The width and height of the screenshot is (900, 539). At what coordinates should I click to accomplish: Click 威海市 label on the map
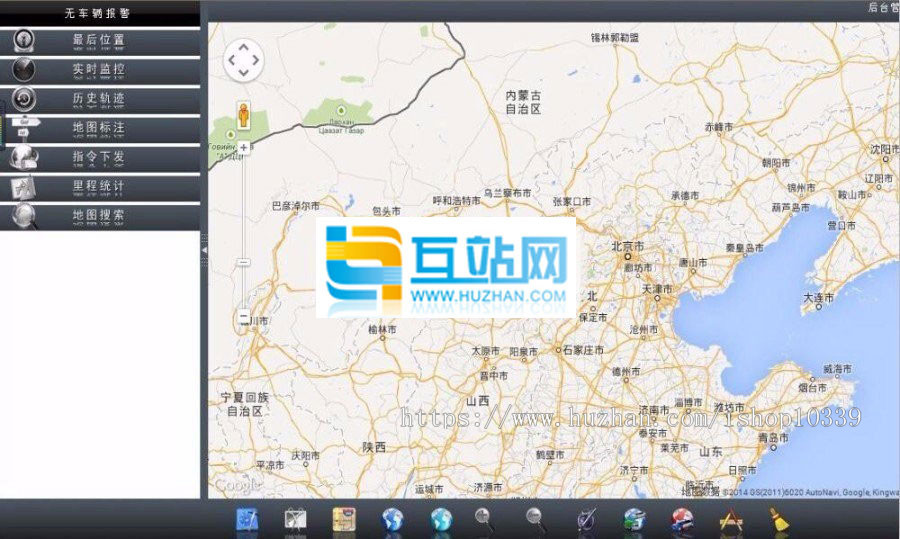(x=837, y=369)
